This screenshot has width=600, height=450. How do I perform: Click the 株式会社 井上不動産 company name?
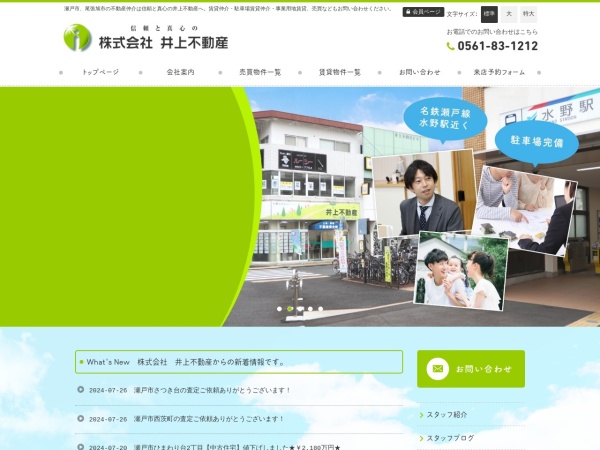(x=163, y=42)
